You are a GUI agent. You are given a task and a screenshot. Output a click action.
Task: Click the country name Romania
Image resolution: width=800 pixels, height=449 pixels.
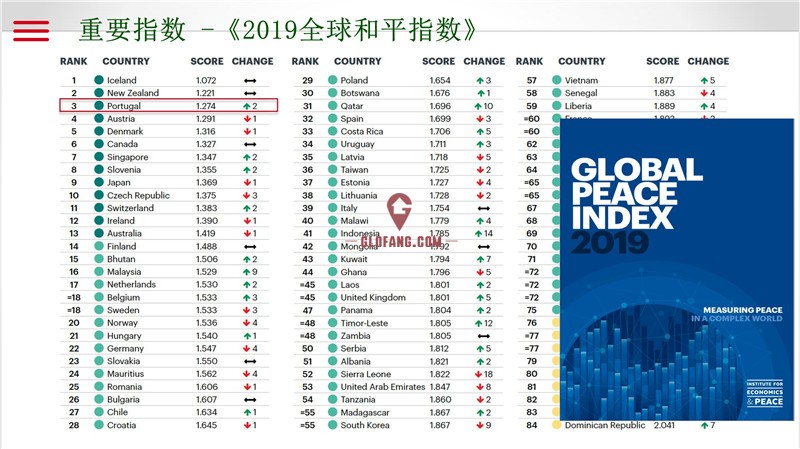point(124,387)
